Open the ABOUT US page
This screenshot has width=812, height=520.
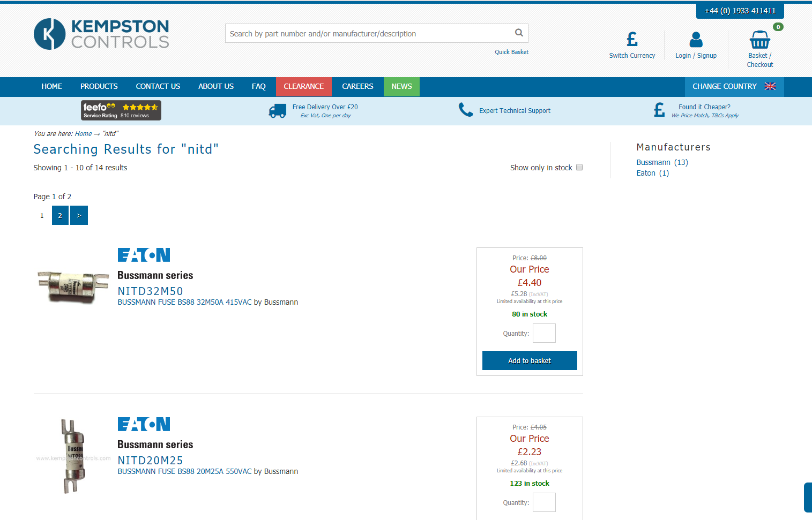pos(216,86)
